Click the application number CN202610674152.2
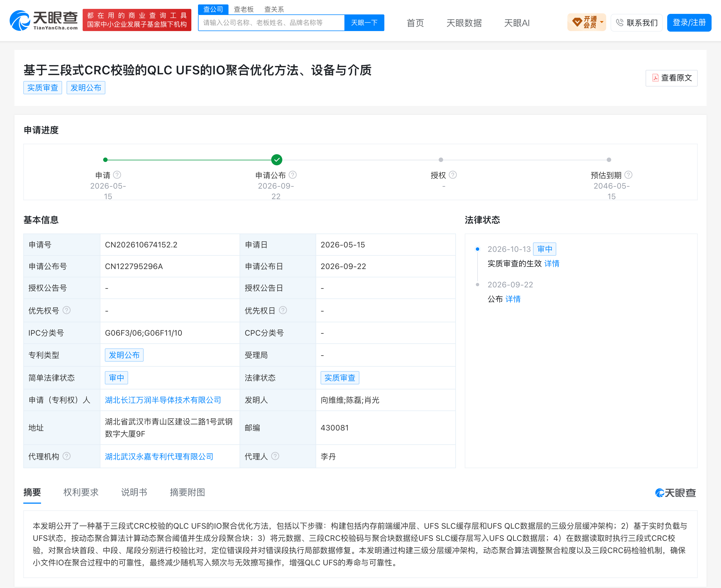The image size is (721, 588). point(141,245)
